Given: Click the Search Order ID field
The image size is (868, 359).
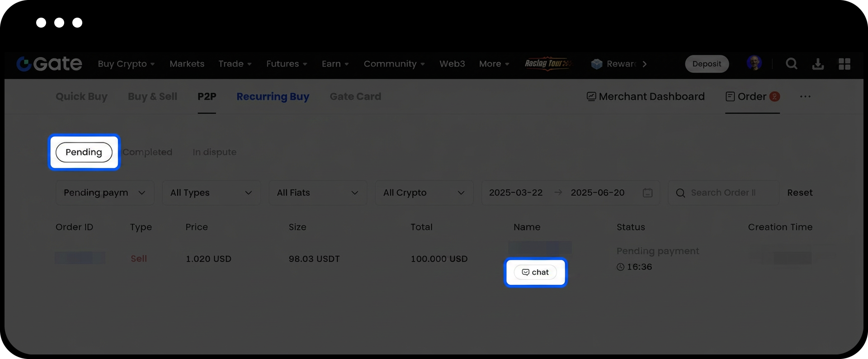Looking at the screenshot, I should click(x=723, y=193).
